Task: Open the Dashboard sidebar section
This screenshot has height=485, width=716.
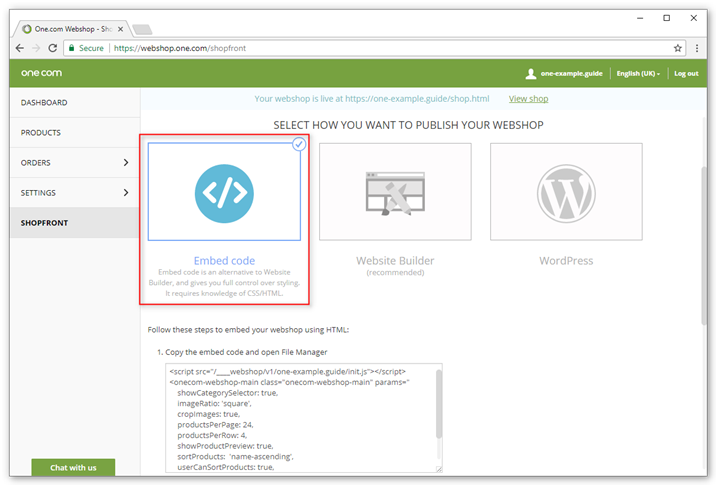Action: 75,103
